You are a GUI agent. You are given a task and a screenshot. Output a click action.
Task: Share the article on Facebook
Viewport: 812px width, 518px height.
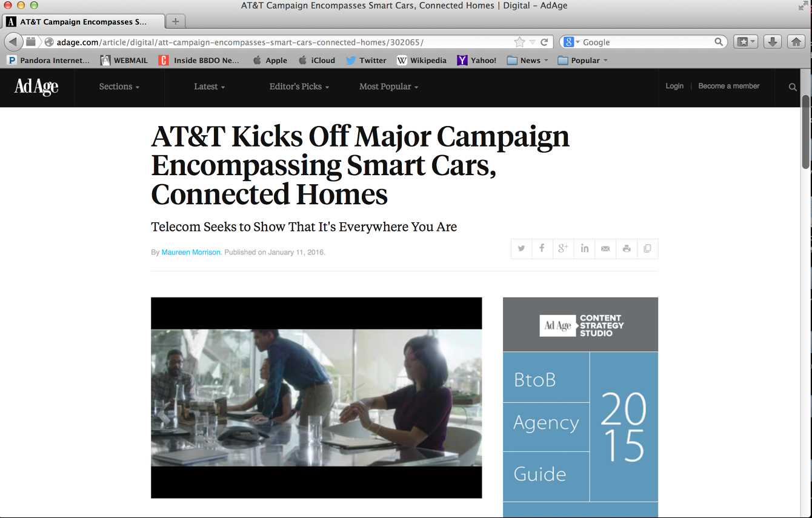point(542,248)
